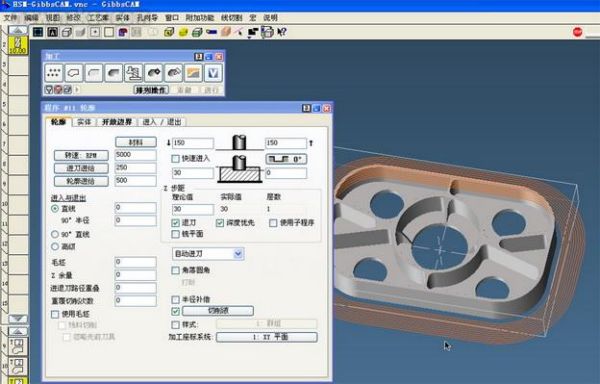Click the fourth 加工 palette icon with dark shaded blob
600x384 pixels.
click(114, 73)
